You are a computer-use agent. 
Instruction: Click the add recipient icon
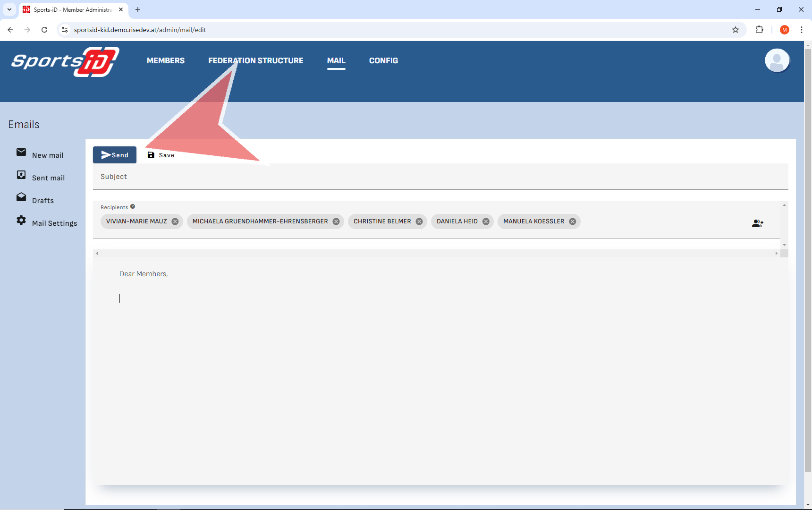point(757,223)
